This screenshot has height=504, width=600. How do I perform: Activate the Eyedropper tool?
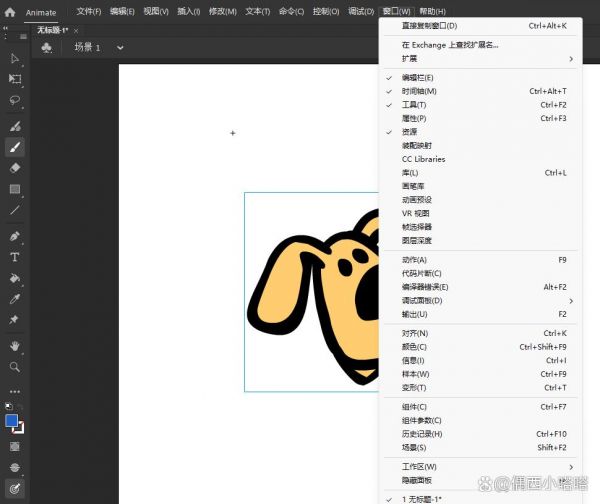tap(15, 299)
